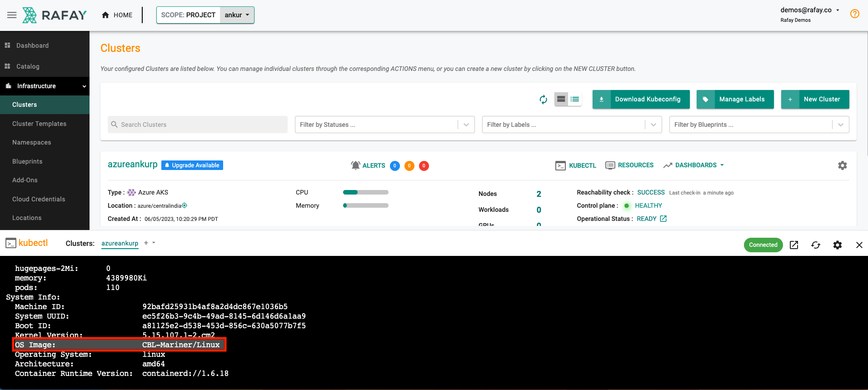
Task: Open RESOURCES for azureankurp
Action: point(629,165)
